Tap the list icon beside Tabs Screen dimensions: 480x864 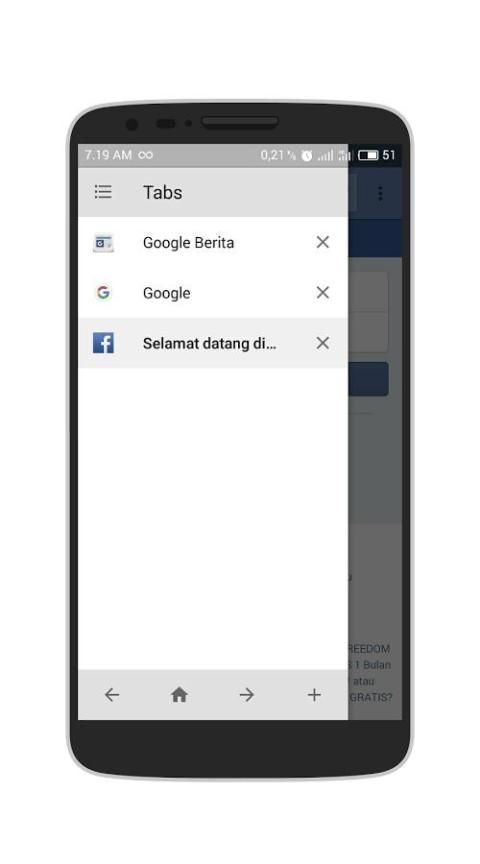pyautogui.click(x=103, y=192)
